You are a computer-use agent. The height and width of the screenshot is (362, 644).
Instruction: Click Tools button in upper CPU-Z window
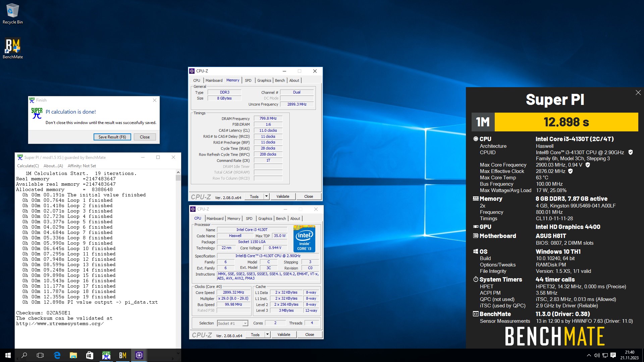point(254,197)
